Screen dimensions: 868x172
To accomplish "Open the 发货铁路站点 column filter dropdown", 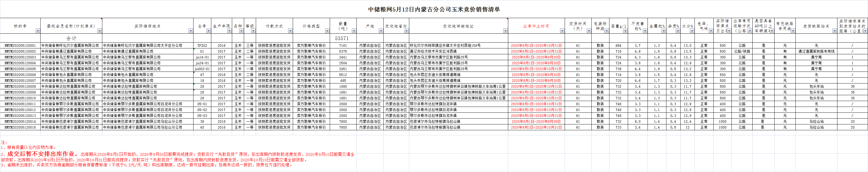I will pyautogui.click(x=834, y=31).
